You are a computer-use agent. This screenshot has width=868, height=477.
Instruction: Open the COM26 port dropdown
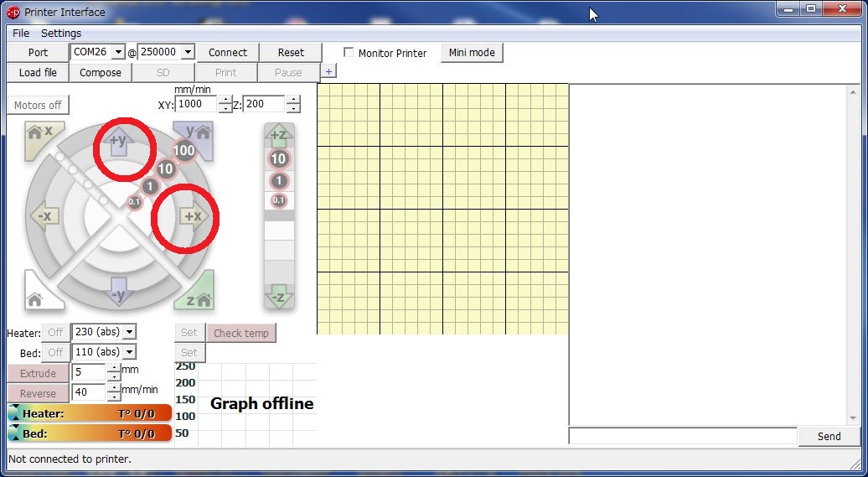click(x=117, y=52)
